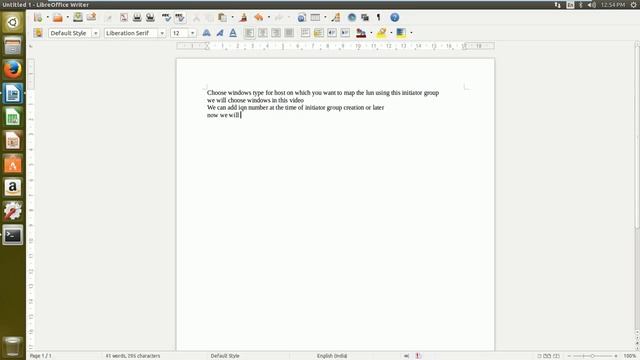Set Centered paragraph alignment

(262, 33)
